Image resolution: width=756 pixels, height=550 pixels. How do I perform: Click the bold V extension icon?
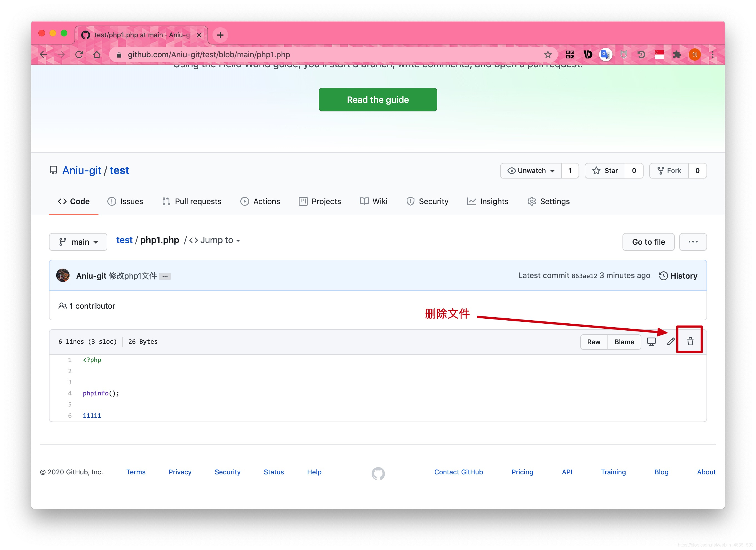(588, 54)
